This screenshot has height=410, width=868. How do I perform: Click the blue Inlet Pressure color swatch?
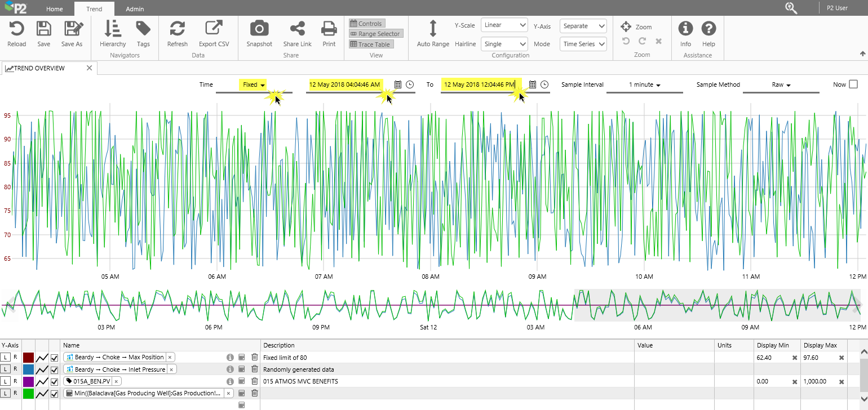28,369
